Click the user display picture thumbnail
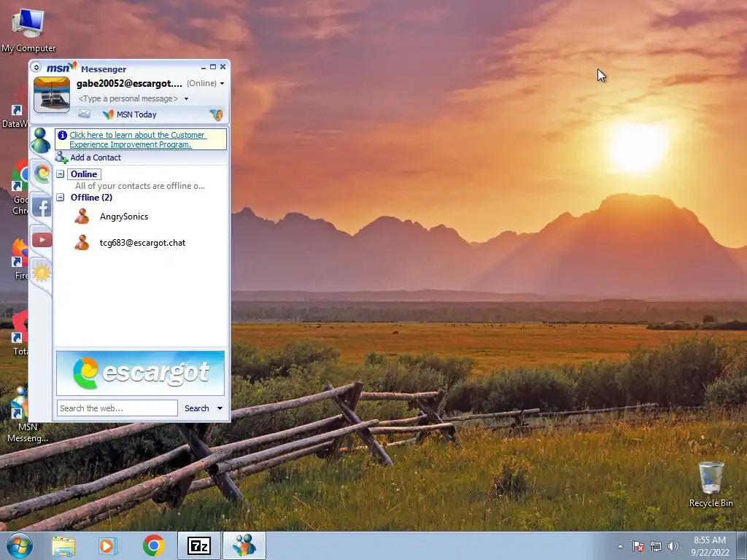 click(52, 95)
